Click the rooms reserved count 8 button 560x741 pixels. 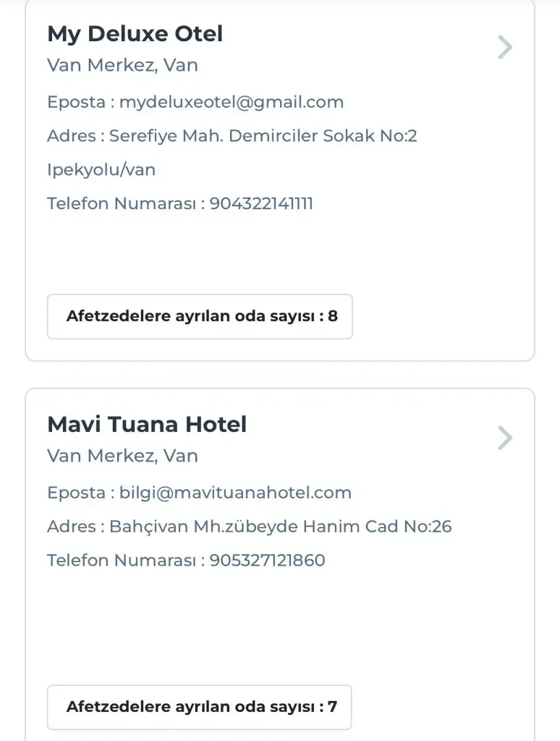[200, 316]
